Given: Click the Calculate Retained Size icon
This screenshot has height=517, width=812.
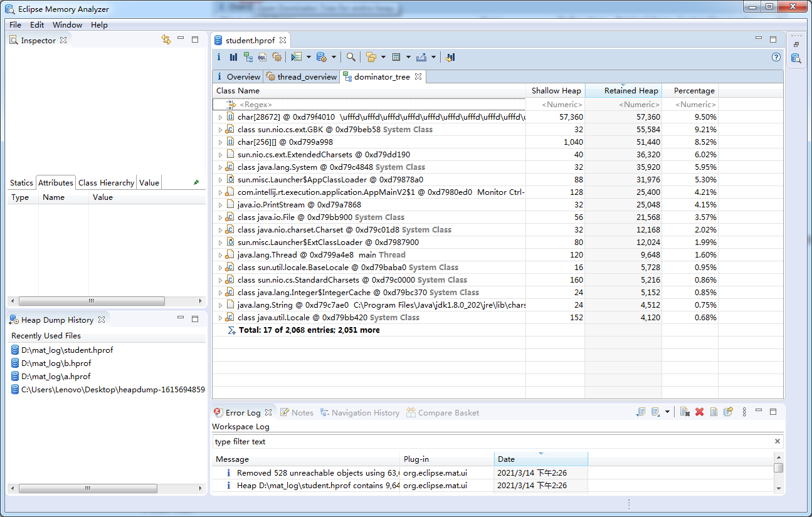Looking at the screenshot, I should click(x=396, y=57).
